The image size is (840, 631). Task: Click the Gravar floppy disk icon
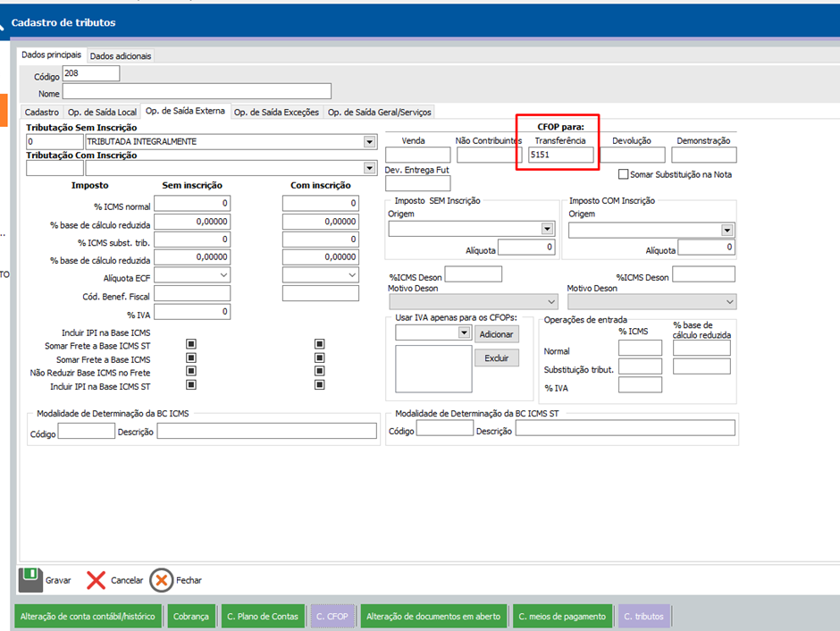30,579
